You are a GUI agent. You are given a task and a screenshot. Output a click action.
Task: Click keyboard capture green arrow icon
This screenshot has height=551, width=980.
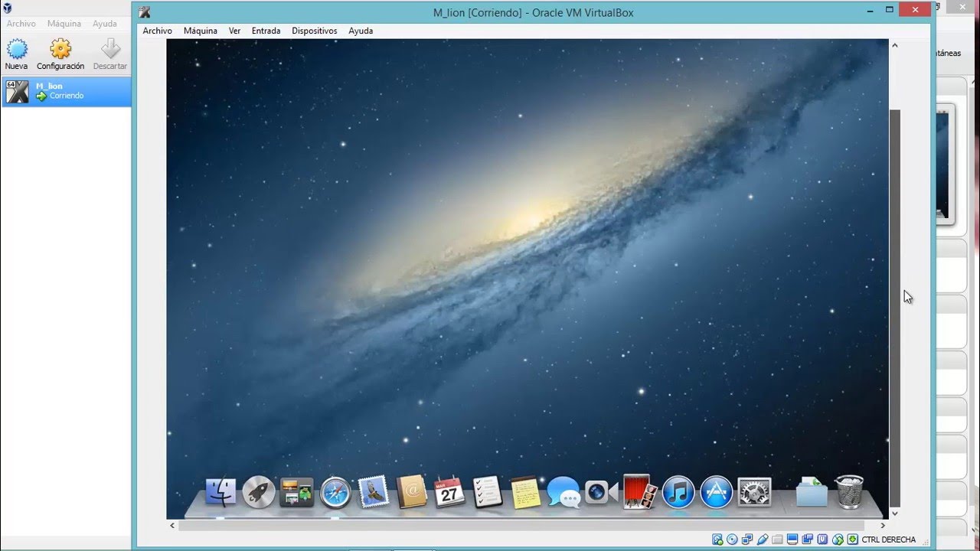click(852, 539)
